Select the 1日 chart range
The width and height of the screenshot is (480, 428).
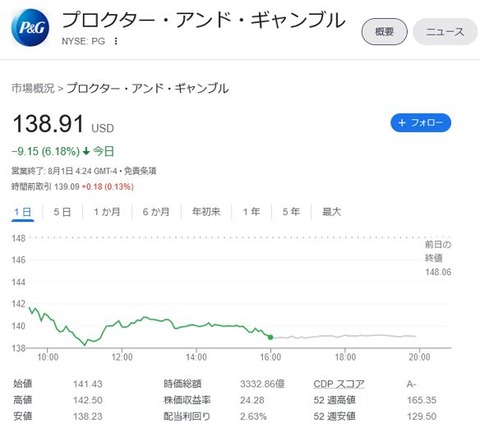point(23,212)
